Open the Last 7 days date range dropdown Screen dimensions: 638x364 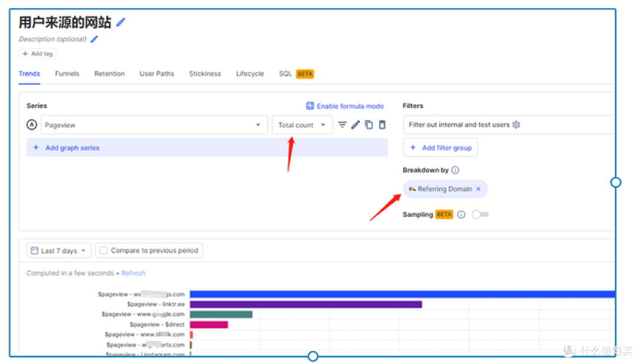[59, 251]
